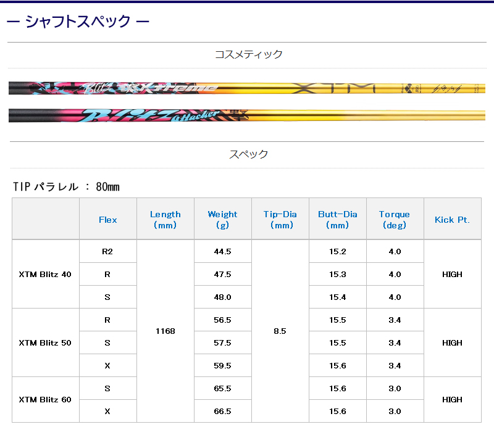494x448 pixels.
Task: Click the 15.4 butt diameter cell
Action: [337, 297]
